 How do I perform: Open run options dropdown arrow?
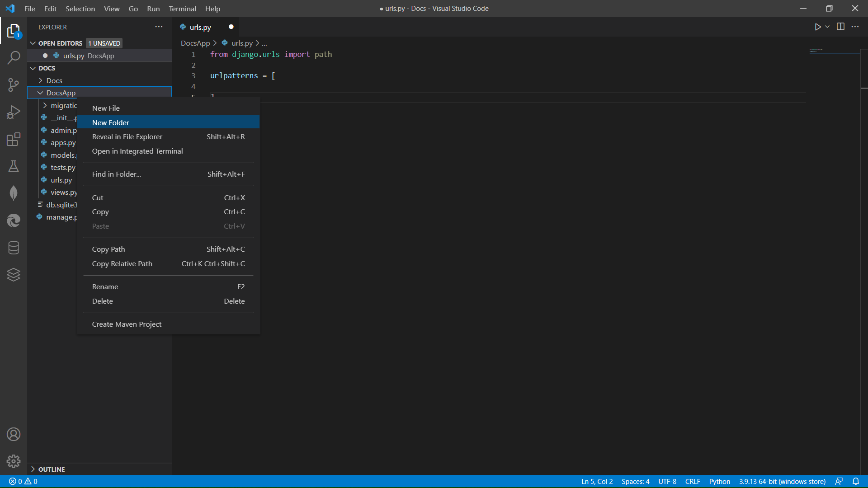pyautogui.click(x=827, y=27)
